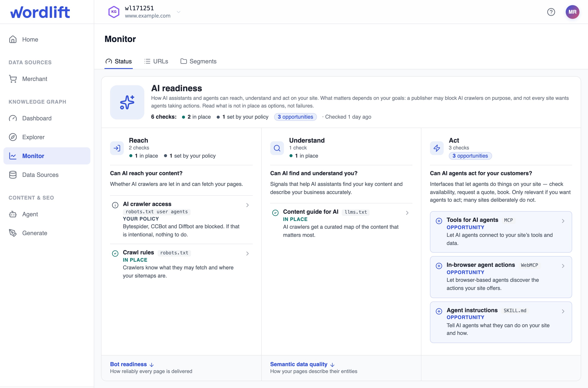Screen dimensions: 588x388
Task: Click the 3 opportunities badge under Act
Action: 470,156
